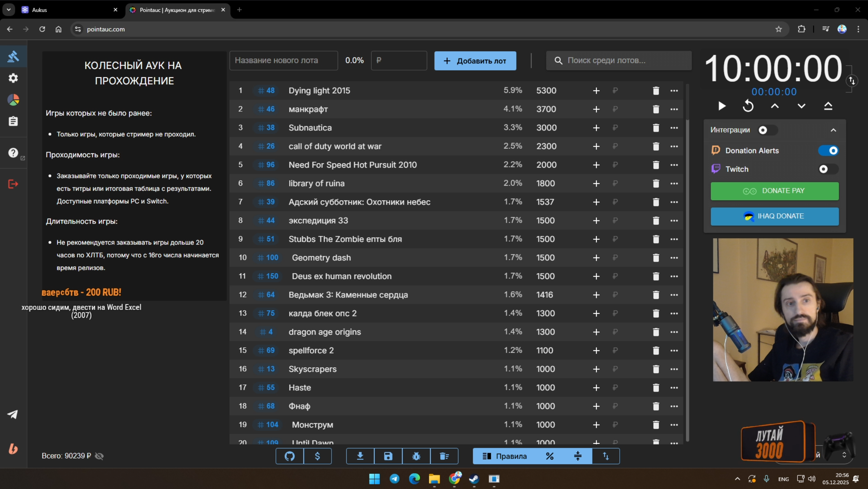The image size is (868, 489).
Task: Open more options for Dying light 2015
Action: pos(674,91)
